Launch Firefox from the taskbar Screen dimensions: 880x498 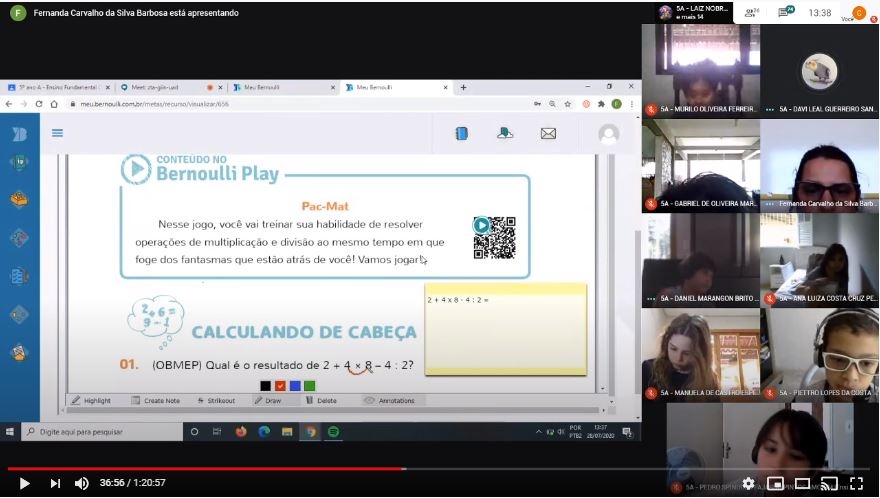tap(241, 432)
